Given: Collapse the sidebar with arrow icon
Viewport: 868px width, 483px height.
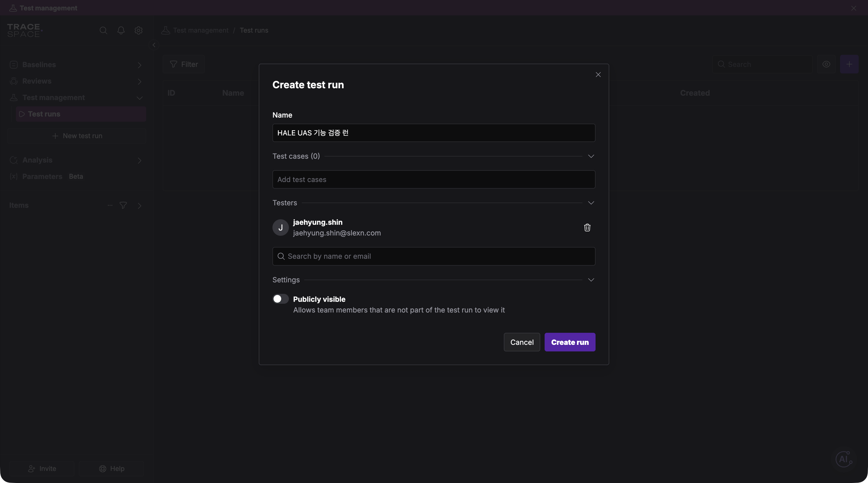Looking at the screenshot, I should 154,45.
